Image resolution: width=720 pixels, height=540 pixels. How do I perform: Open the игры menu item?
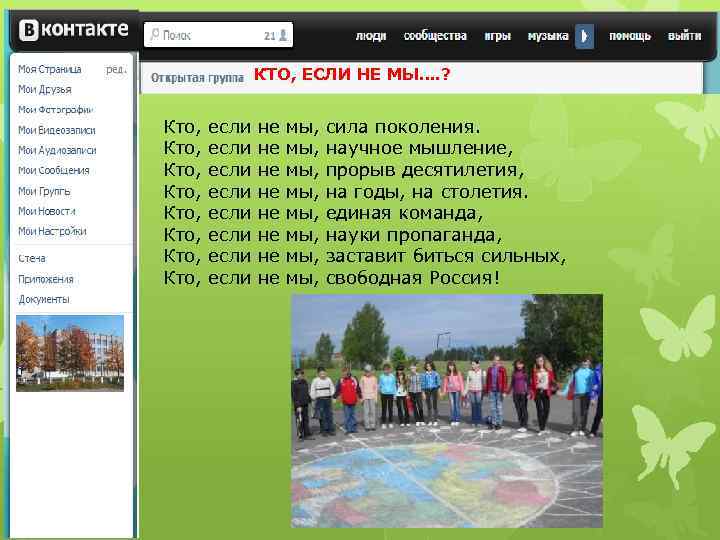click(497, 36)
